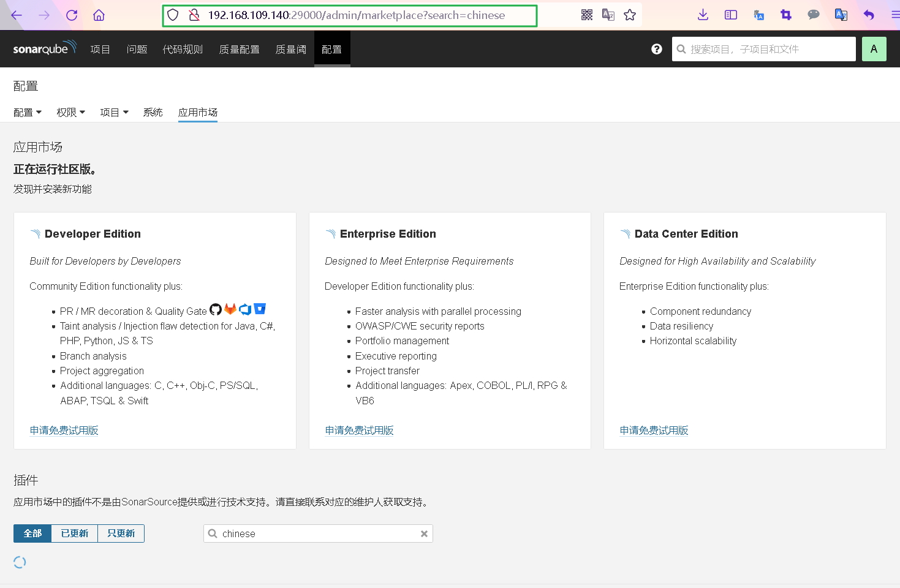Screen dimensions: 900x588
Task: Click the 'Component redundancy' list item
Action: point(700,312)
